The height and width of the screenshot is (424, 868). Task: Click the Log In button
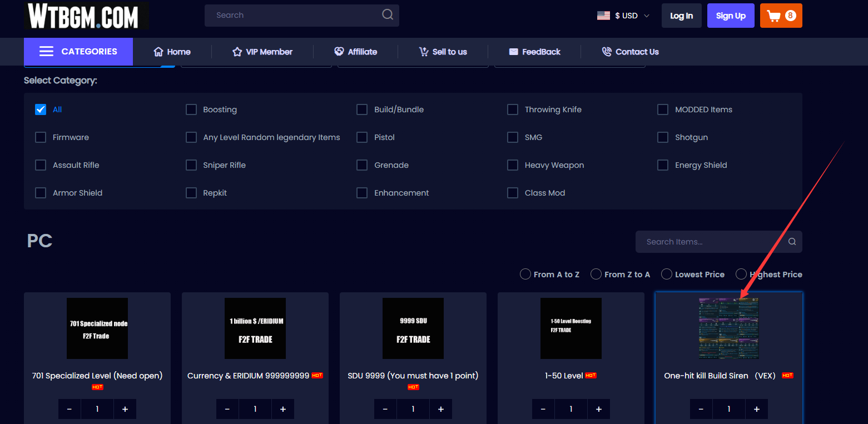point(682,16)
